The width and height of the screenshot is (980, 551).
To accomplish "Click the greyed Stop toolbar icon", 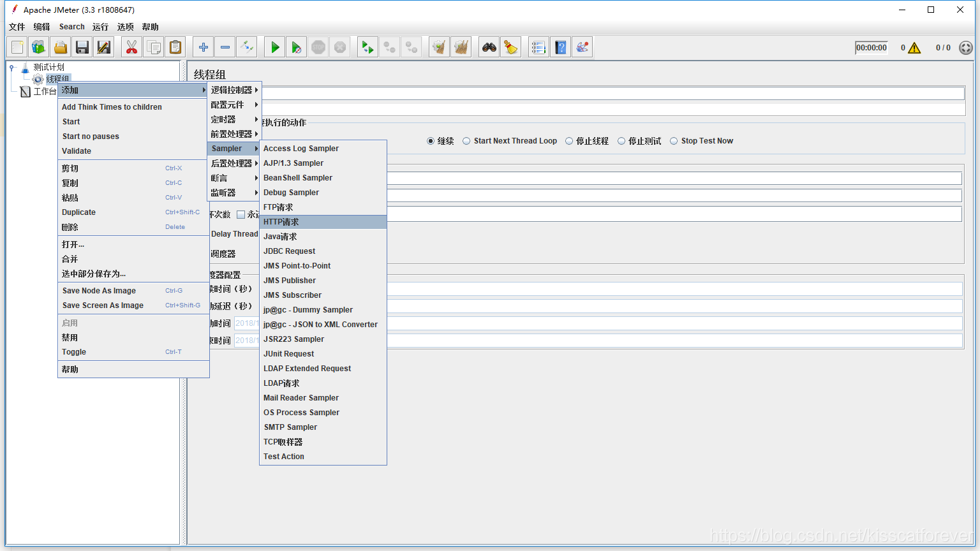I will pyautogui.click(x=318, y=47).
